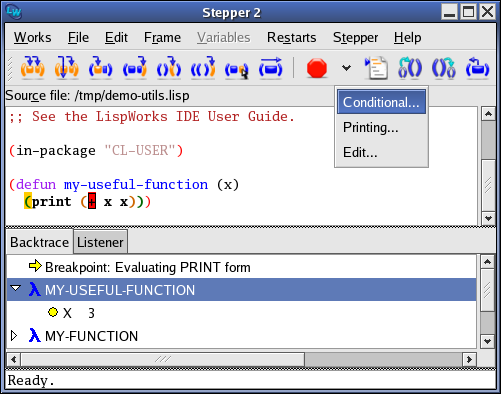Click the Step To Call icon
This screenshot has width=501, height=394.
click(101, 68)
